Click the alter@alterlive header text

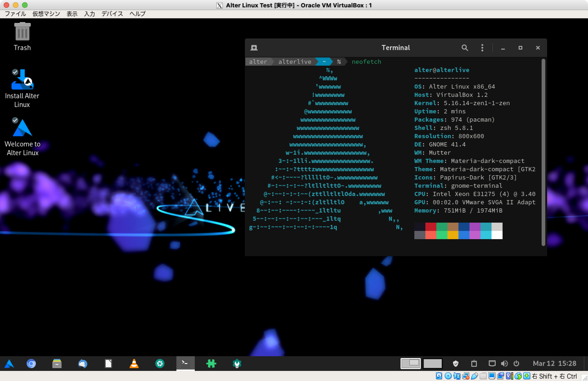tap(442, 70)
